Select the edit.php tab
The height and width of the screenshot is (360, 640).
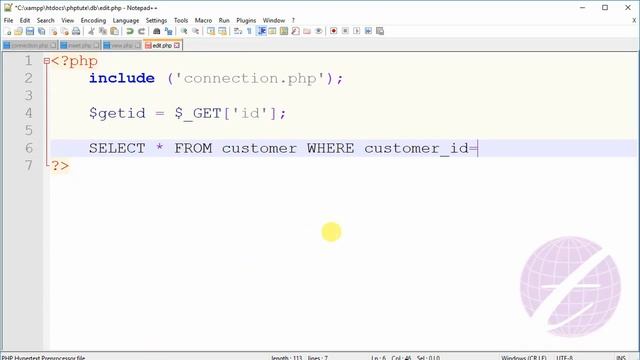(x=162, y=45)
